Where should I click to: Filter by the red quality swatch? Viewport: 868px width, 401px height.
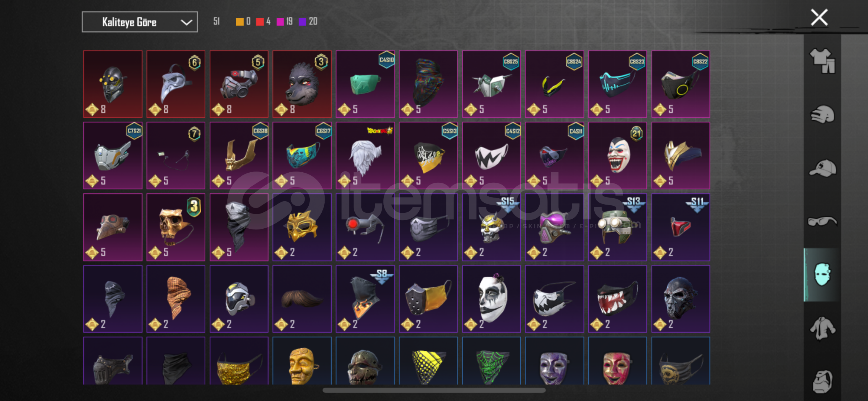point(260,22)
